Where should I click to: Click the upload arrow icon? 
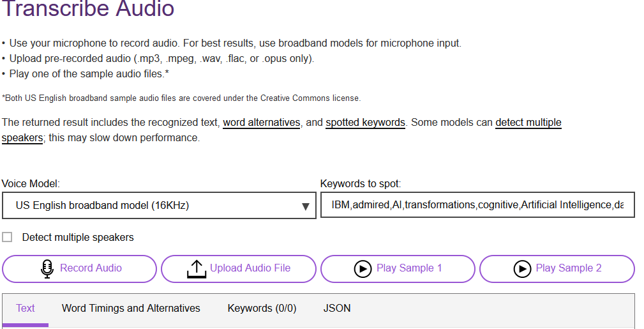[196, 269]
